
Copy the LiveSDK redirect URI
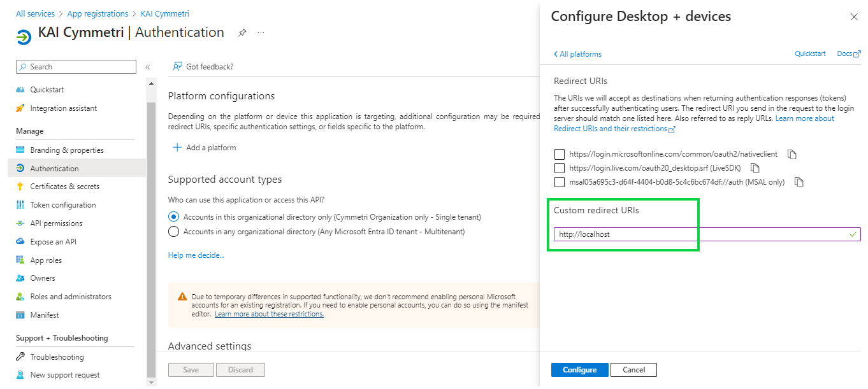[755, 168]
